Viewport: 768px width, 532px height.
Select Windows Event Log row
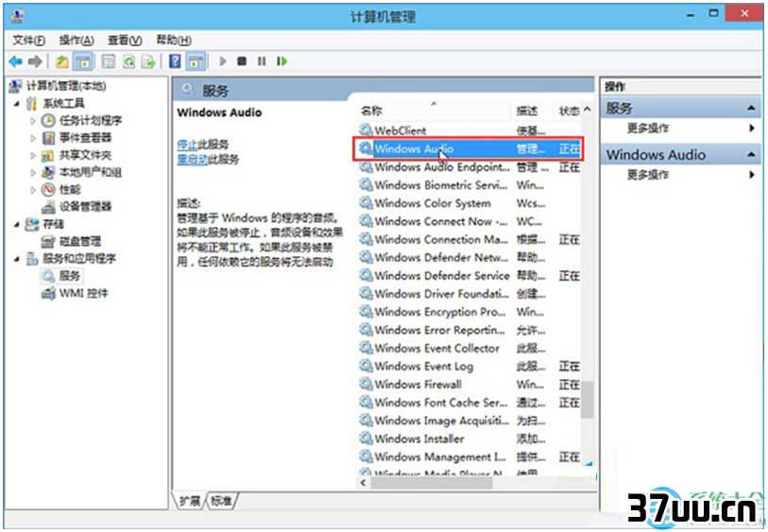[x=469, y=367]
